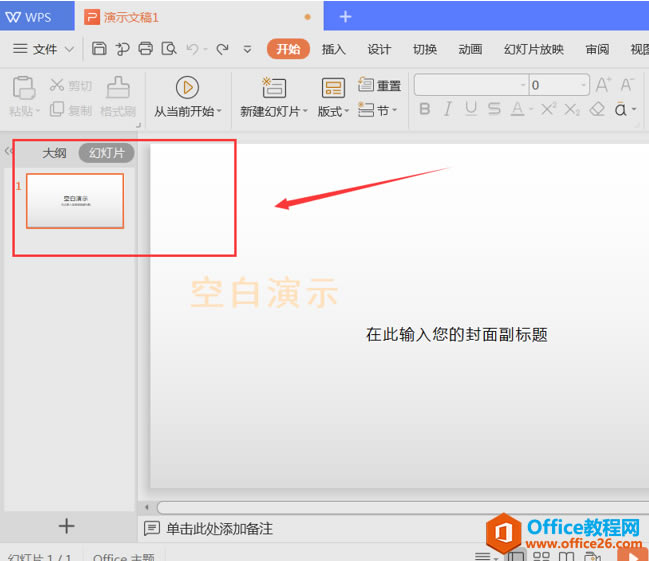Click the WPS home tab
Image resolution: width=649 pixels, height=561 pixels.
coord(36,17)
